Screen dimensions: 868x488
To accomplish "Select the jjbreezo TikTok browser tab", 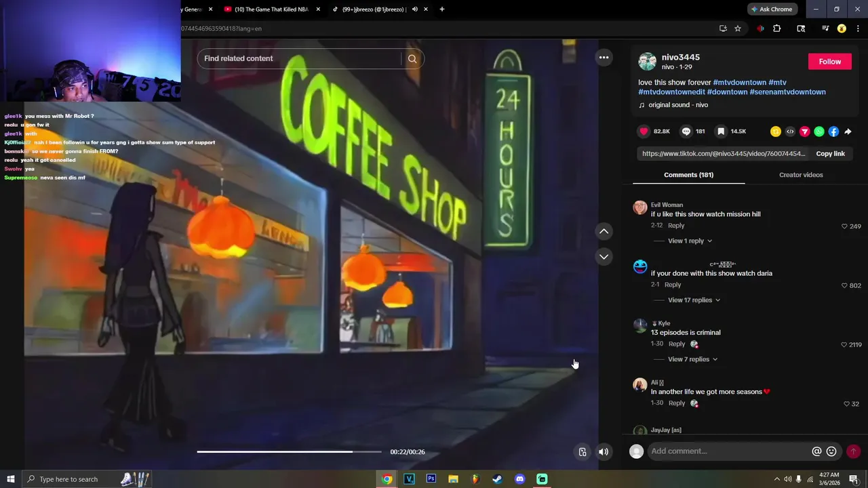I will point(374,9).
